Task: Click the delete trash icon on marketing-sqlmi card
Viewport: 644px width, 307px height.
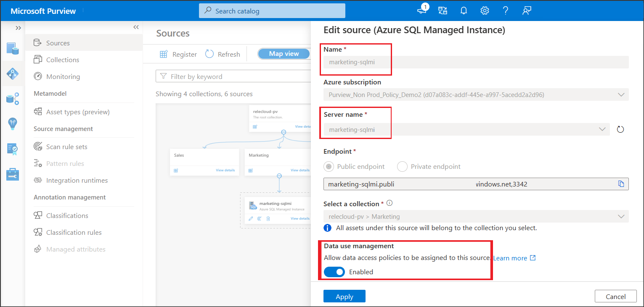Action: (268, 218)
